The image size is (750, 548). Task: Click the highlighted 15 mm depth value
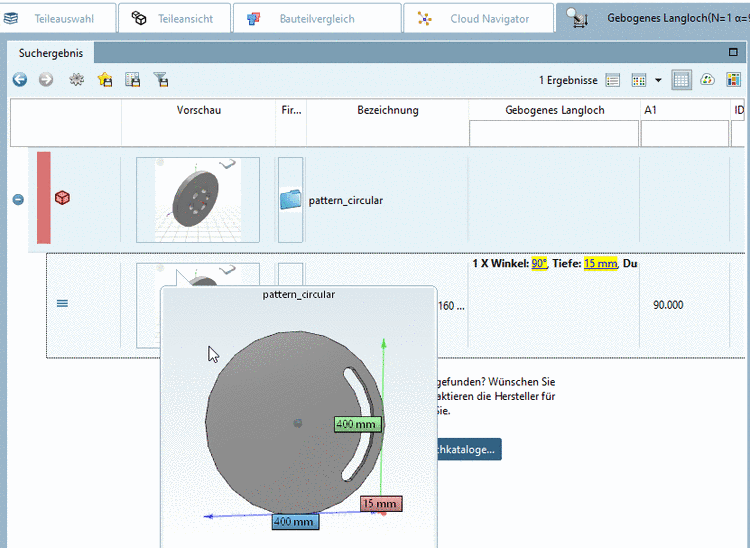click(x=600, y=263)
